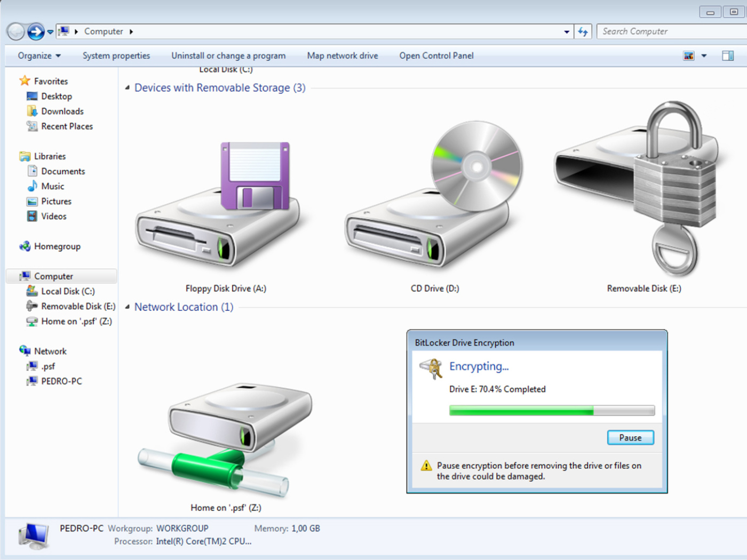
Task: Click the forward navigation arrow button
Action: [x=36, y=32]
